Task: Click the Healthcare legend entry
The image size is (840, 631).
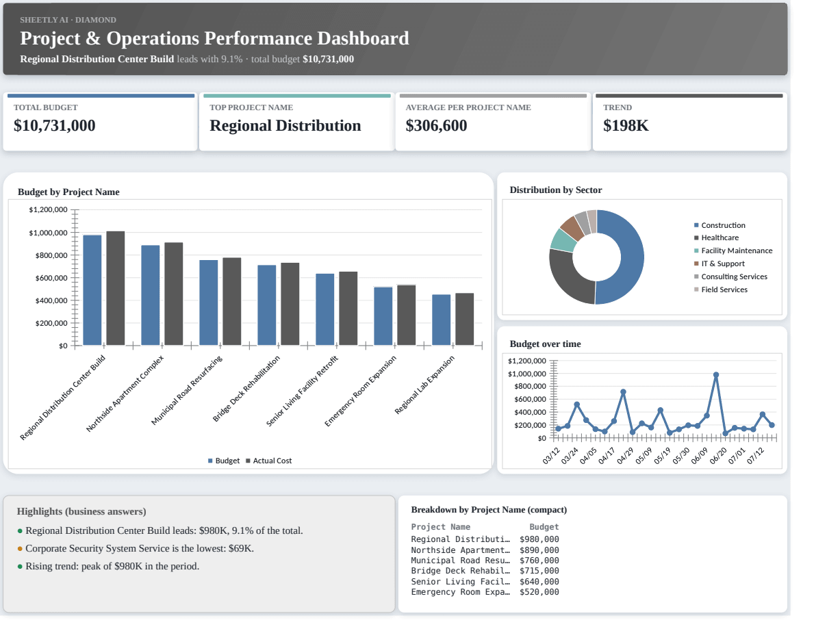Action: pyautogui.click(x=716, y=238)
